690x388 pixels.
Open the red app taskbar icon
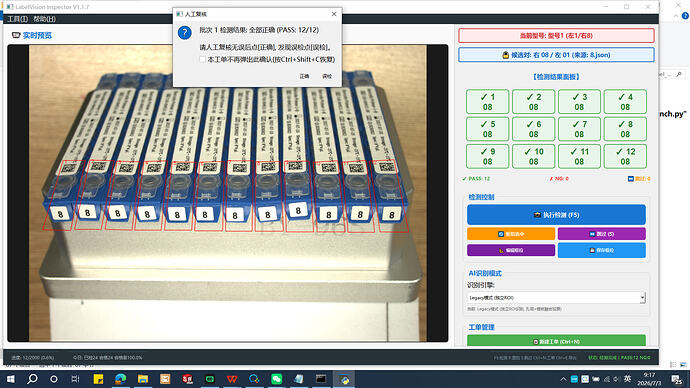point(187,379)
